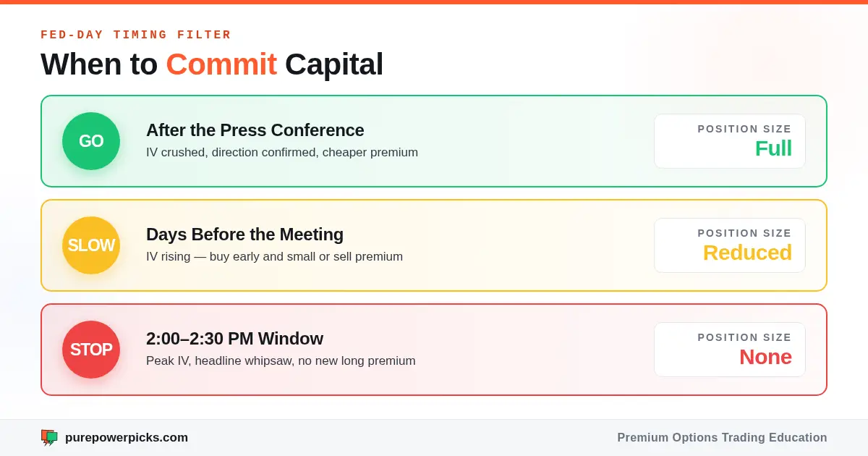Click the Premium Options Trading Education text
This screenshot has height=456, width=868.
pyautogui.click(x=722, y=438)
